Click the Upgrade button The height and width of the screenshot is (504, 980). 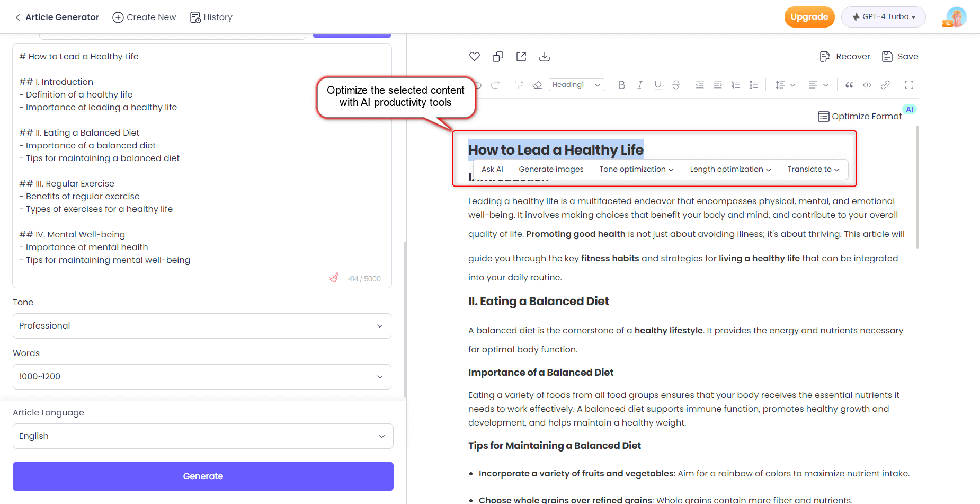[809, 17]
